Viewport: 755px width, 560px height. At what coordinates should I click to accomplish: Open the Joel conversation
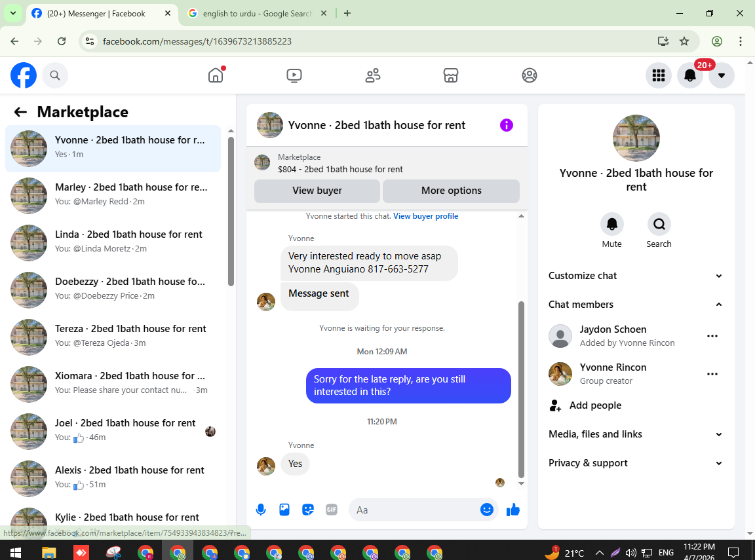[113, 432]
